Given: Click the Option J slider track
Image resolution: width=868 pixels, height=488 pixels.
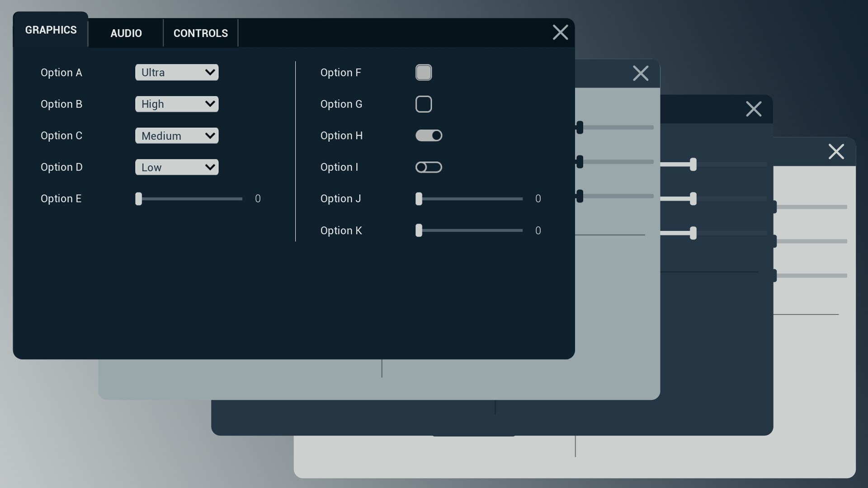Looking at the screenshot, I should [472, 199].
